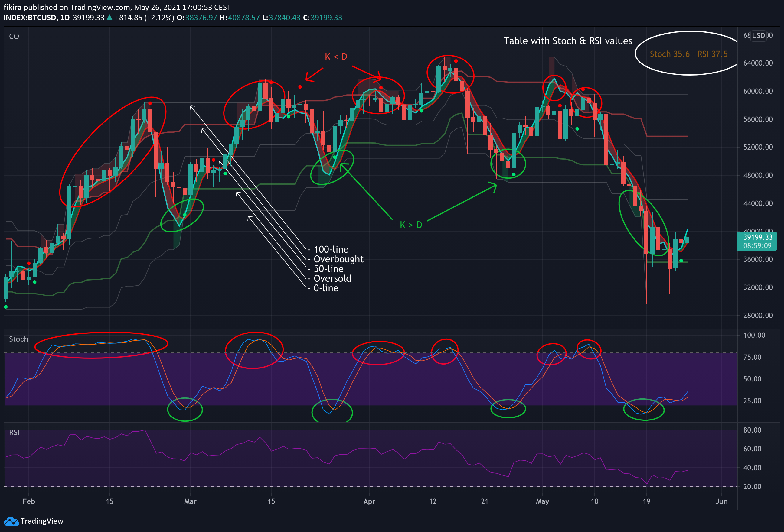Click the May label on time axis
Image resolution: width=784 pixels, height=532 pixels.
coord(542,502)
